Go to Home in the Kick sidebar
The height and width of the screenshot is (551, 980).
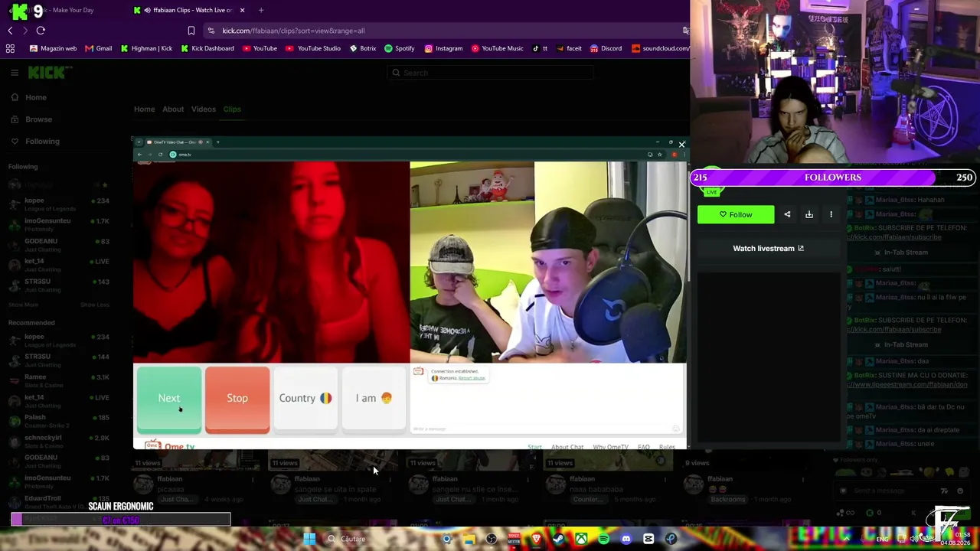click(28, 97)
